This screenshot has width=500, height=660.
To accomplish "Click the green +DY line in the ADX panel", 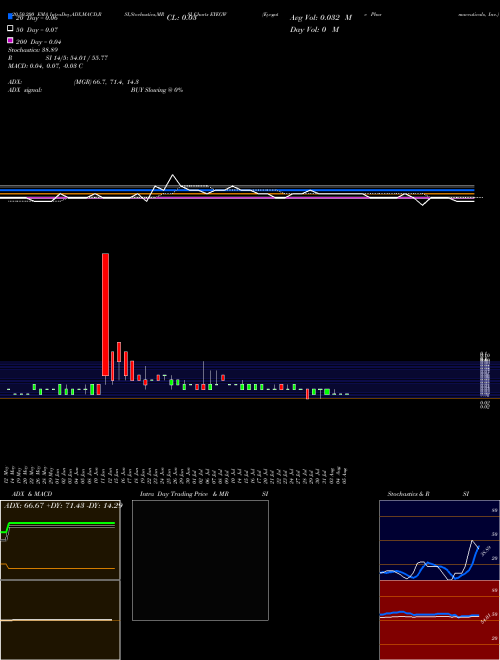I will coord(61,523).
